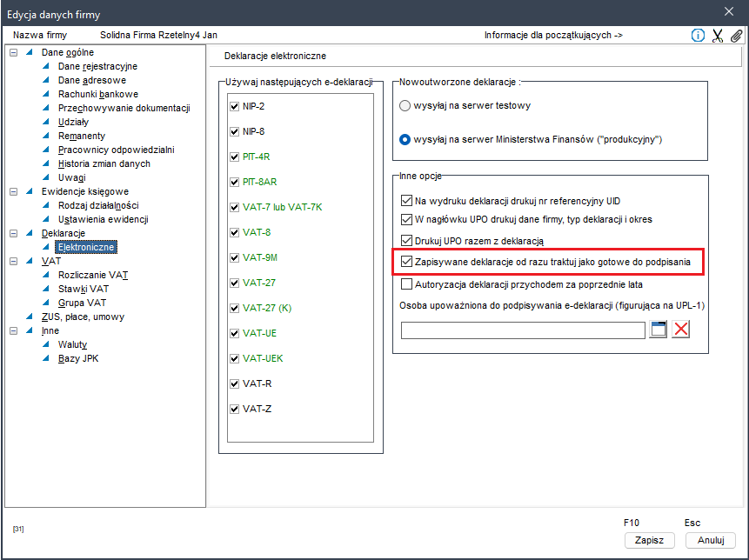749x560 pixels.
Task: Uncheck the VAT-8 declaration
Action: point(234,232)
